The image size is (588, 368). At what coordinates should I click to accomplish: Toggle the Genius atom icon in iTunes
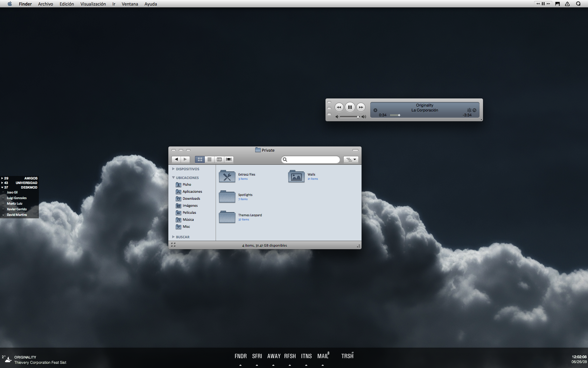[x=469, y=110]
